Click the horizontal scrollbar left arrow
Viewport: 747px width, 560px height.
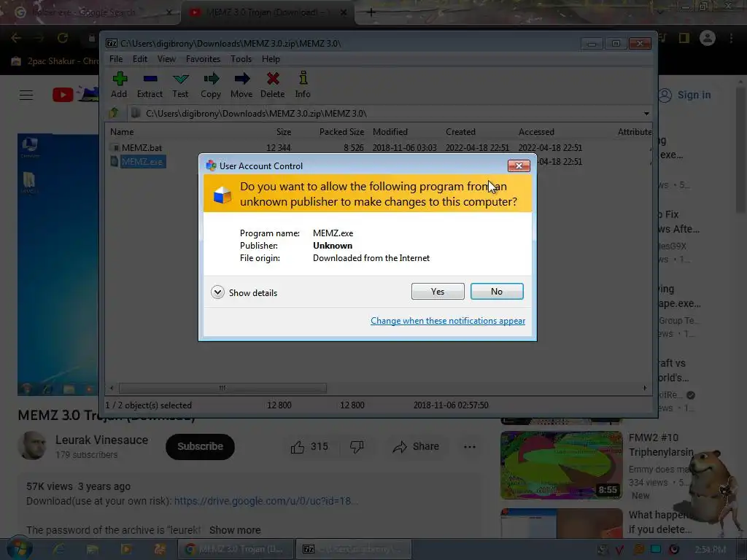coord(112,388)
